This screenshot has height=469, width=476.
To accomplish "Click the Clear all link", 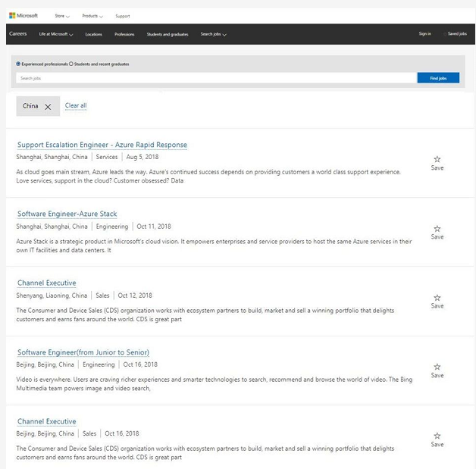I will click(x=76, y=105).
